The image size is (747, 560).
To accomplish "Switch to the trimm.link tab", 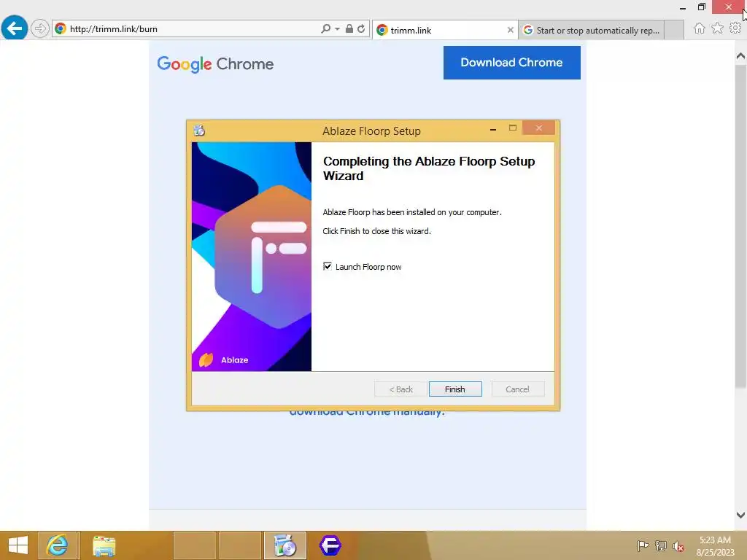I will pyautogui.click(x=444, y=30).
